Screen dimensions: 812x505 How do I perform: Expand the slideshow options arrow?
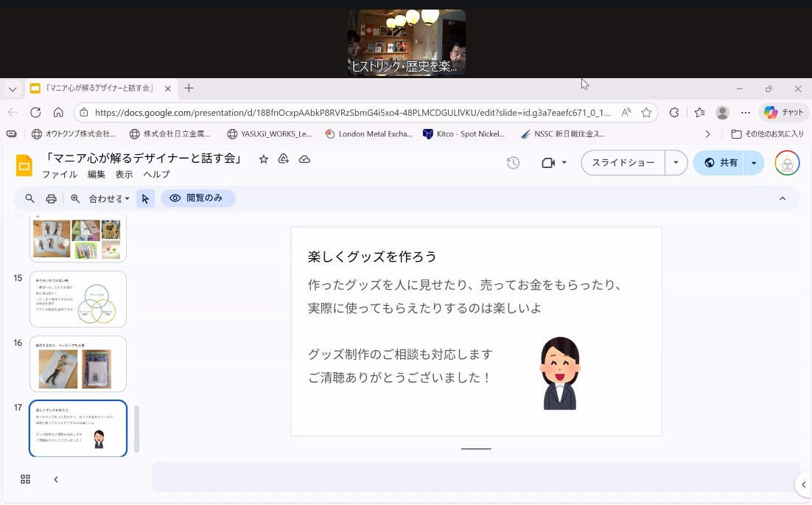[x=676, y=163]
